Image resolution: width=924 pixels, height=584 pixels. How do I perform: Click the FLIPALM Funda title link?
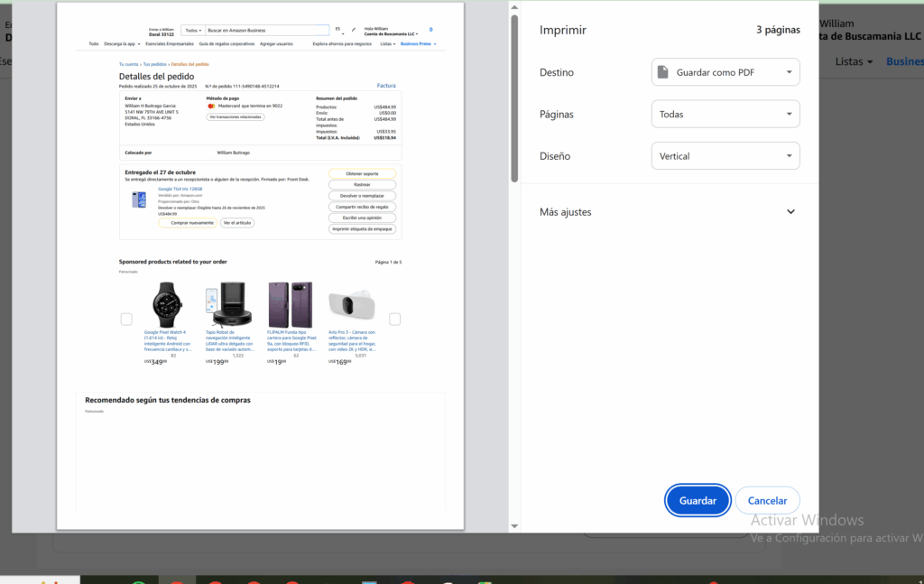(x=291, y=340)
